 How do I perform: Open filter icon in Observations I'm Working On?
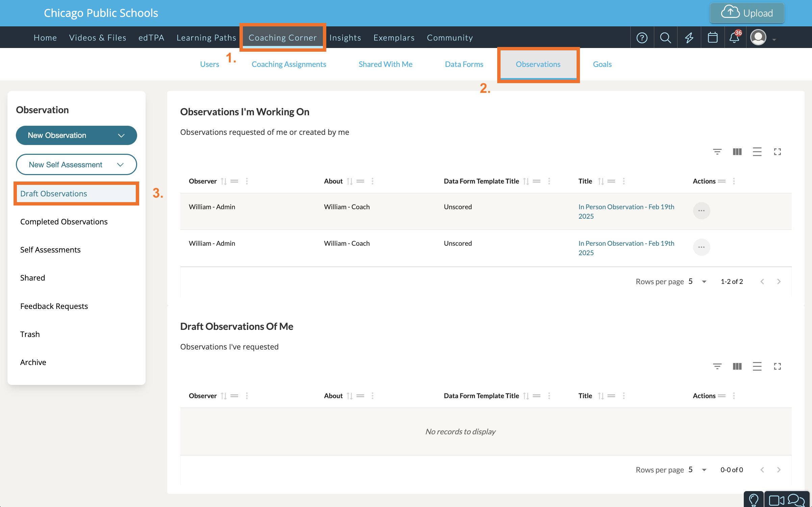point(717,152)
